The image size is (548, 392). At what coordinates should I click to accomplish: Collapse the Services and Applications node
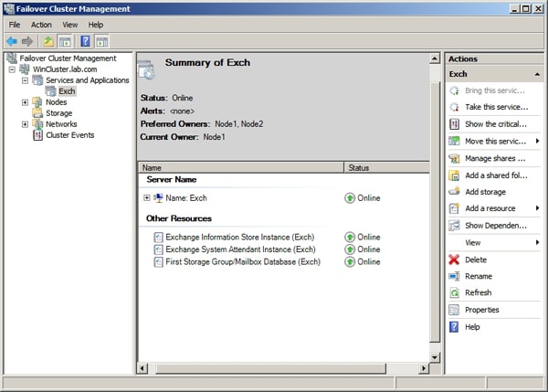(25, 80)
